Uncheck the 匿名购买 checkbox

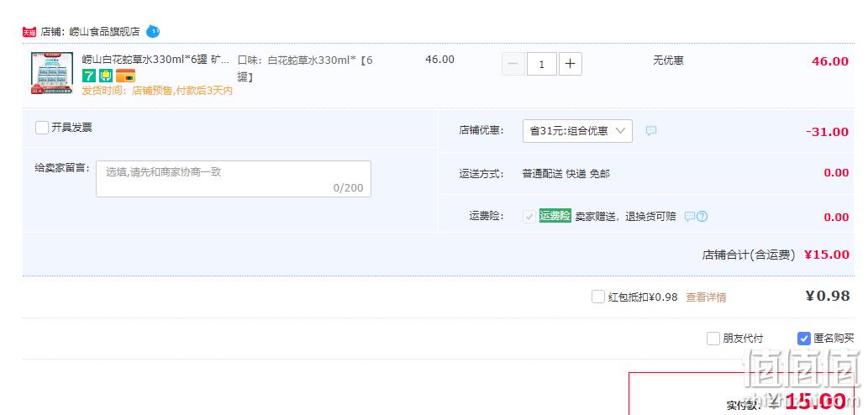pyautogui.click(x=804, y=338)
